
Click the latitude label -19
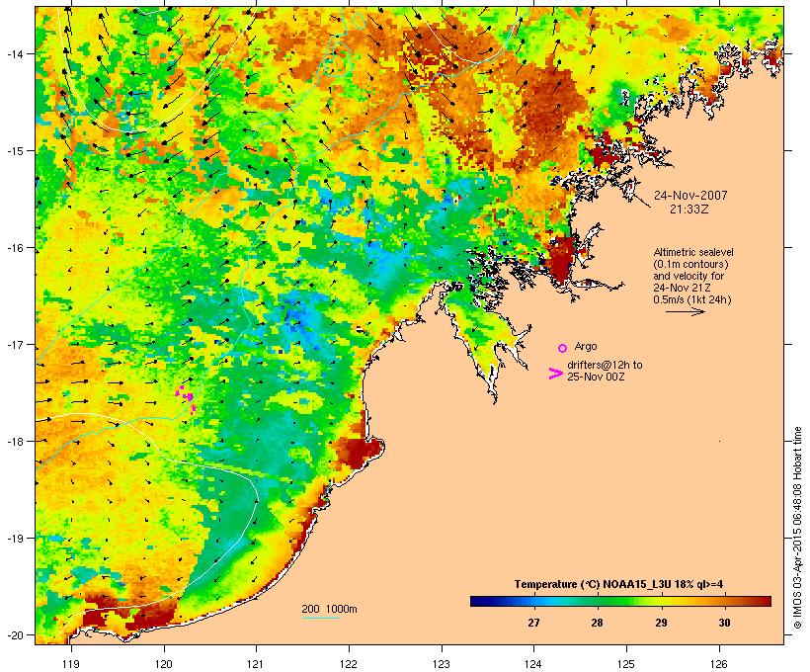point(14,539)
